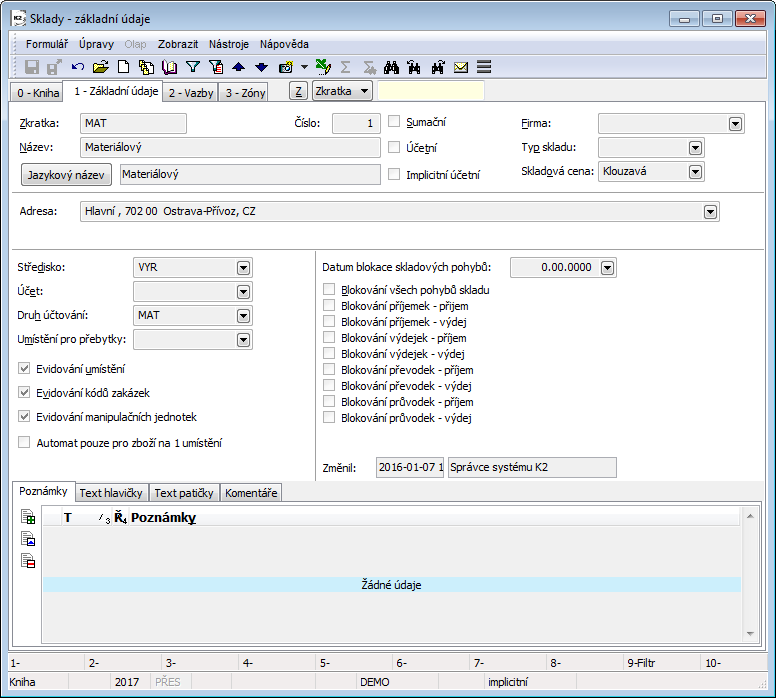
Task: Click the Název text field
Action: 230,147
